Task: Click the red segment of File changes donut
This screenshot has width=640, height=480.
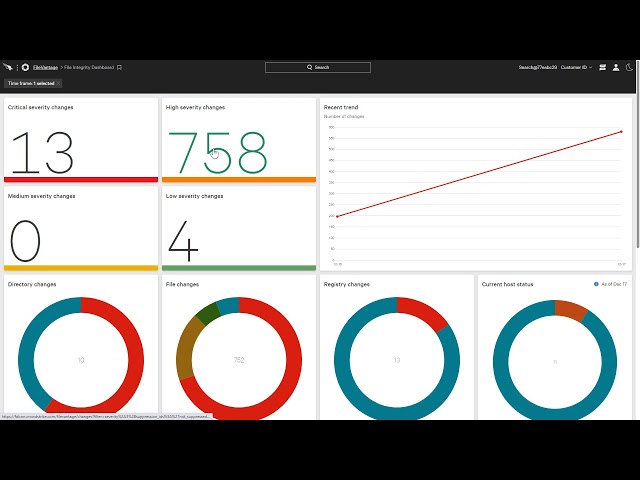Action: click(x=293, y=359)
